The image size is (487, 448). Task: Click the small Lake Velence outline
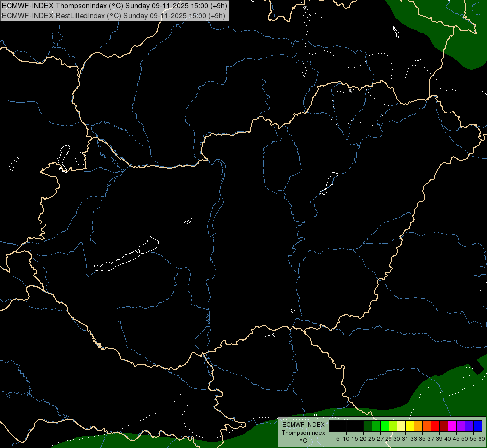188,221
